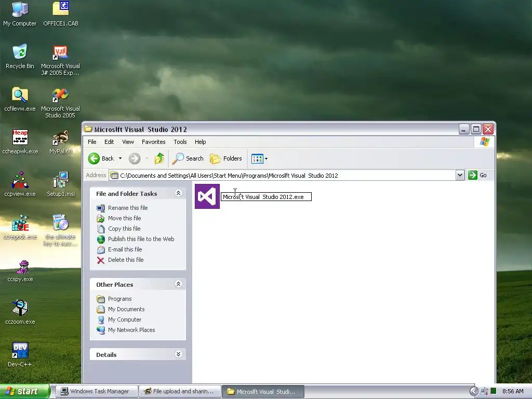Viewport: 532px width, 399px height.
Task: Click the system tray clock 8:56 AM
Action: 513,391
